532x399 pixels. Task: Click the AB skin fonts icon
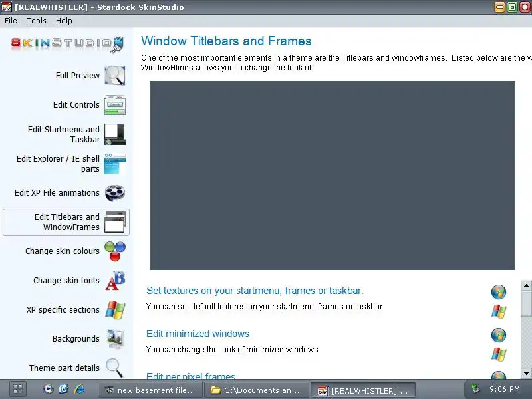115,281
